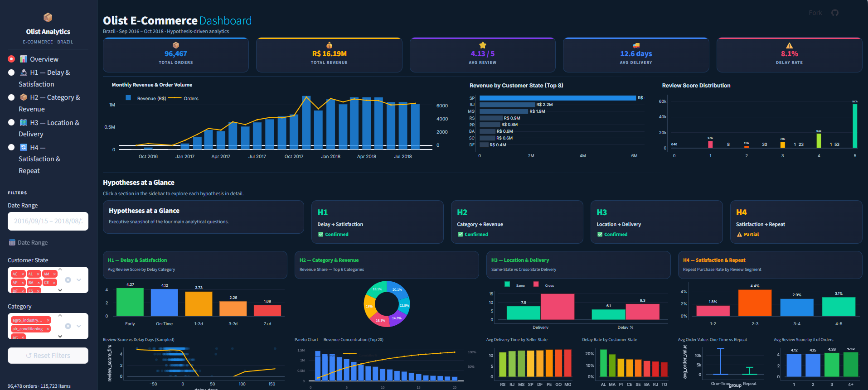
Task: Select the H1 Delay & Satisfaction radio button
Action: (11, 72)
